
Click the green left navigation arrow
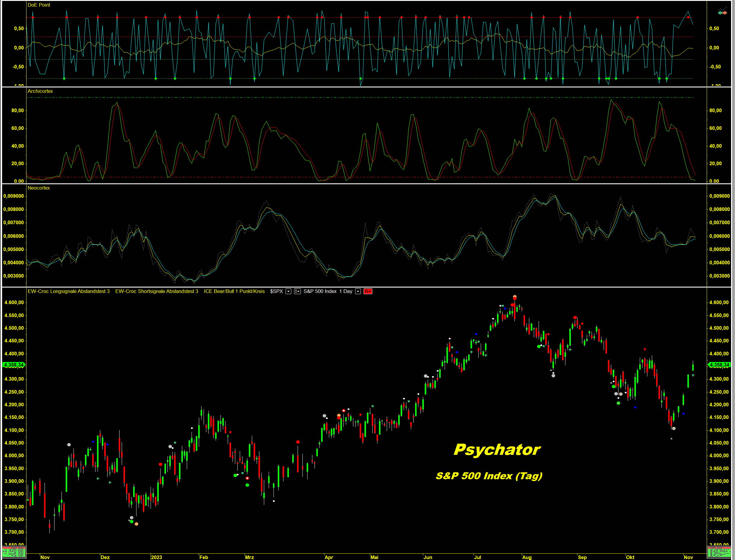(720, 13)
